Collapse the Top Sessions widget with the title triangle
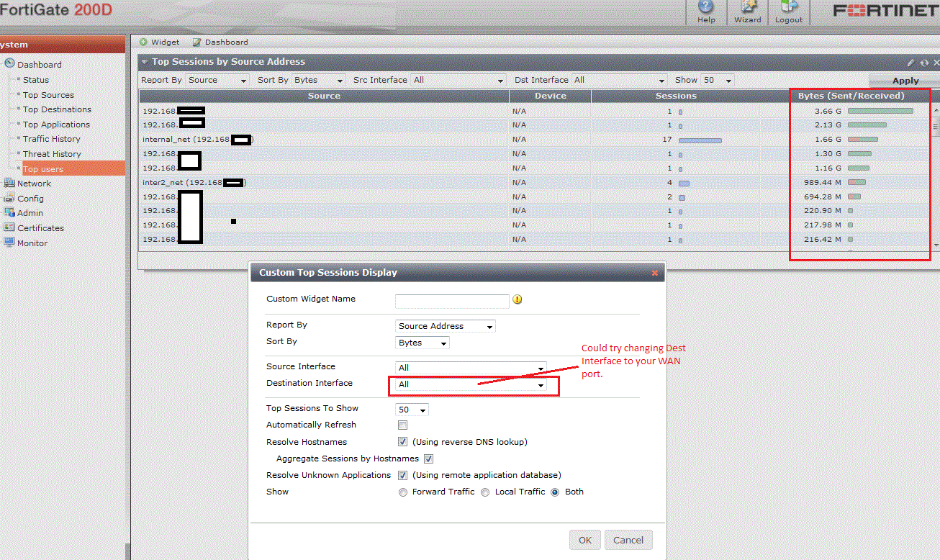940x560 pixels. (145, 62)
